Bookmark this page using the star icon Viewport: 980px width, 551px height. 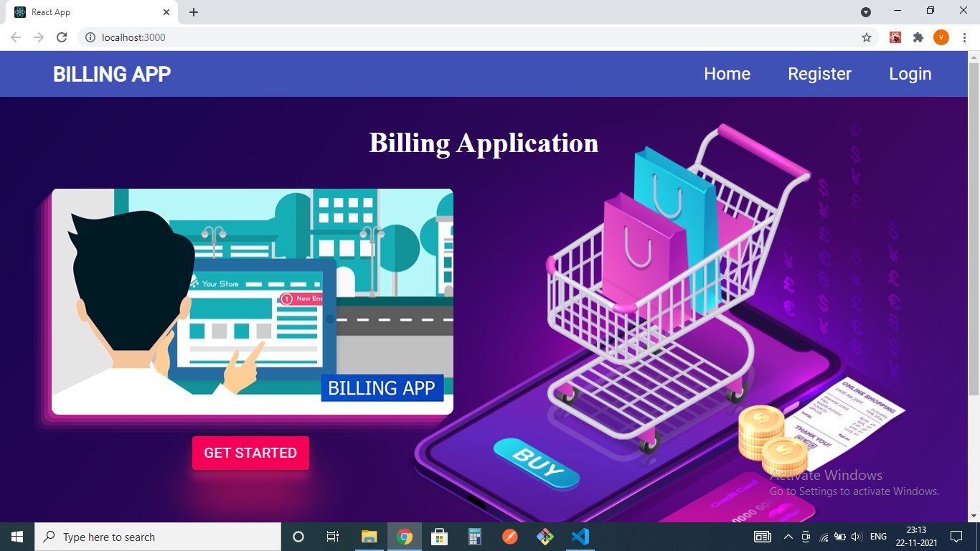867,37
